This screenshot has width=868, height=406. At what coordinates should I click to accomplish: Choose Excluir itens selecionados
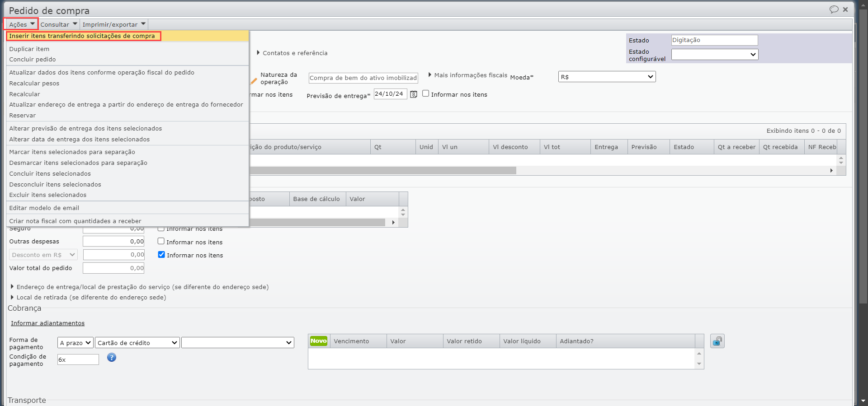click(x=127, y=195)
